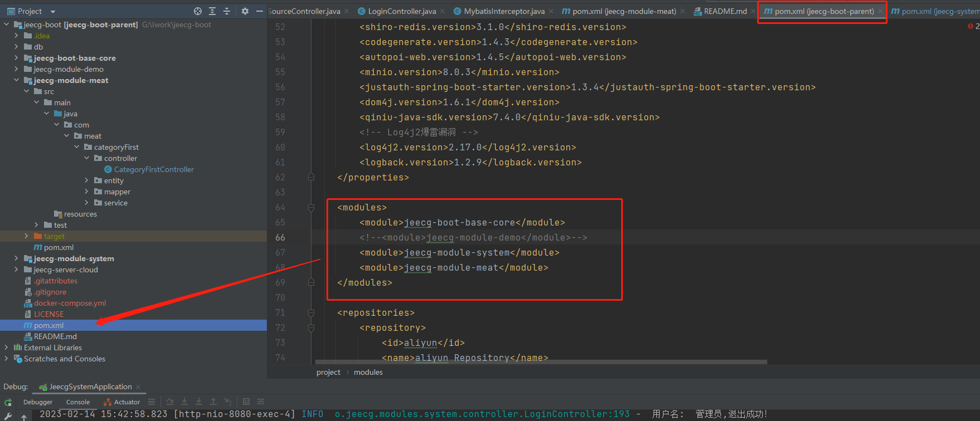Open Evaluate Expression calculator icon
Viewport: 980px width, 421px height.
click(x=246, y=402)
